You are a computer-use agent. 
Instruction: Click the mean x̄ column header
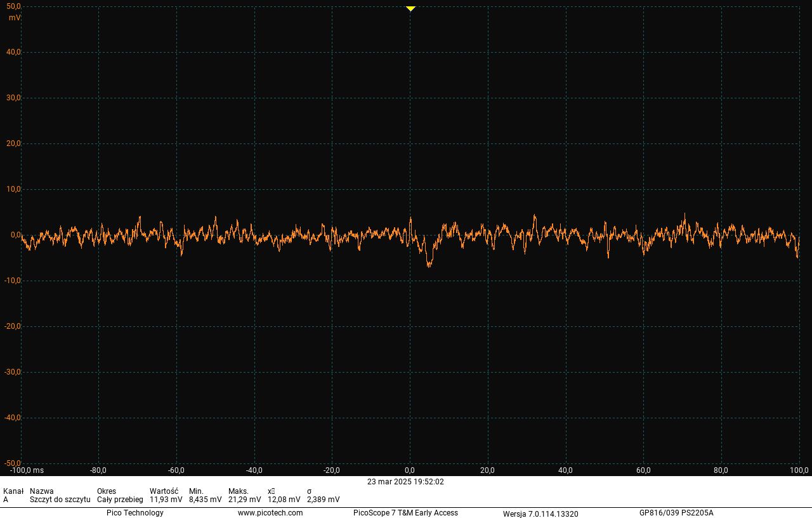click(271, 491)
